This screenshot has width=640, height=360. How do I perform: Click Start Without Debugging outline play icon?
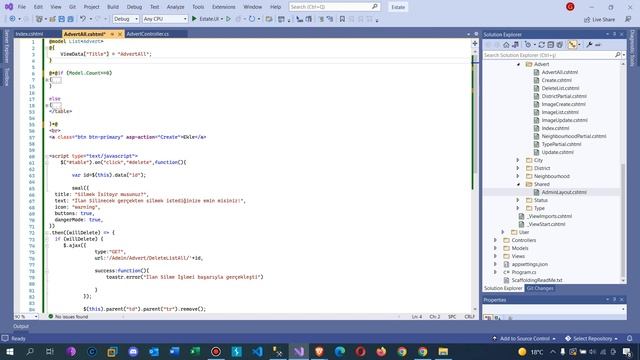pos(229,19)
